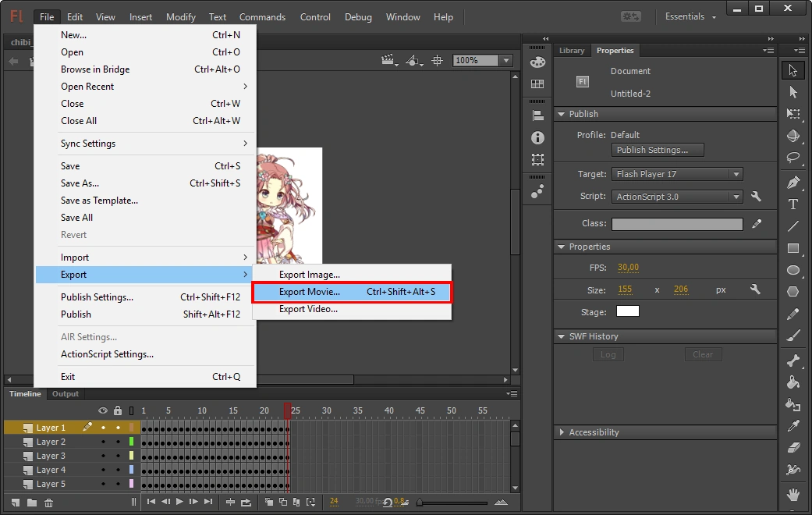Open the stage zoom percentage dropdown

[x=506, y=60]
